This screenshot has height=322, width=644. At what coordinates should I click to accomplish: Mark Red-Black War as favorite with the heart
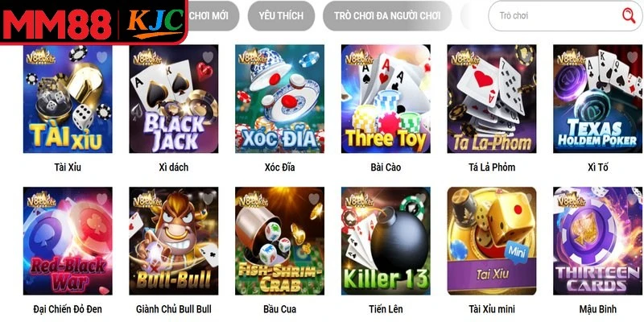[x=102, y=199]
